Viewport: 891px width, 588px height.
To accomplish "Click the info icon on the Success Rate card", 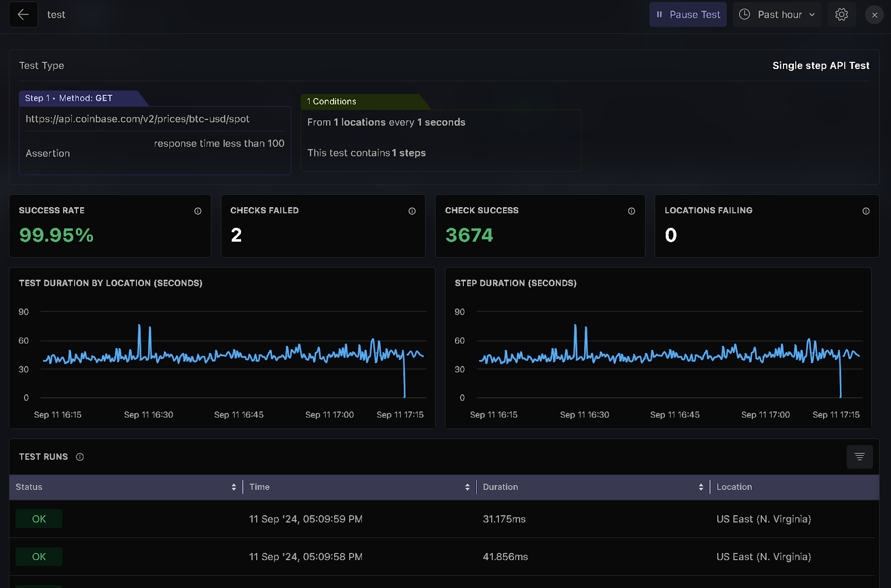I will coord(198,211).
